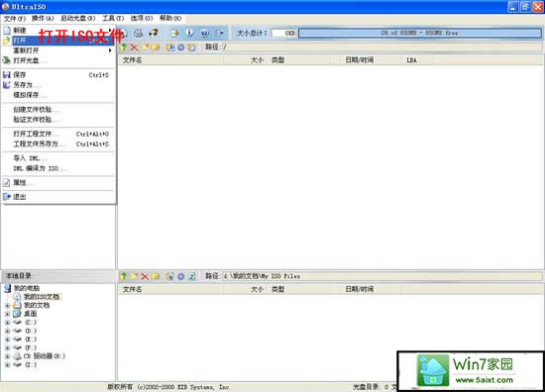Expand the 桌面 tree node
The width and height of the screenshot is (545, 392).
pos(7,314)
